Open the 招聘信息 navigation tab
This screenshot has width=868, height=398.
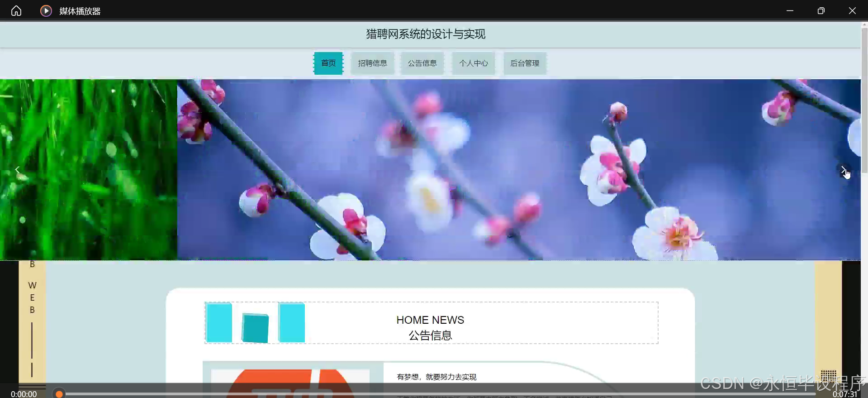(373, 63)
